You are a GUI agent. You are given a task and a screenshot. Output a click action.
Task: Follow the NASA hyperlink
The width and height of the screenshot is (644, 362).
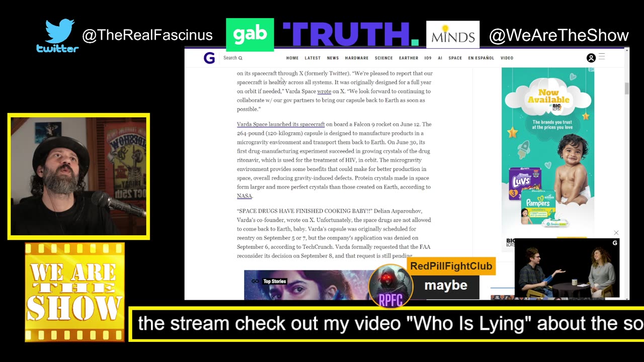(245, 196)
